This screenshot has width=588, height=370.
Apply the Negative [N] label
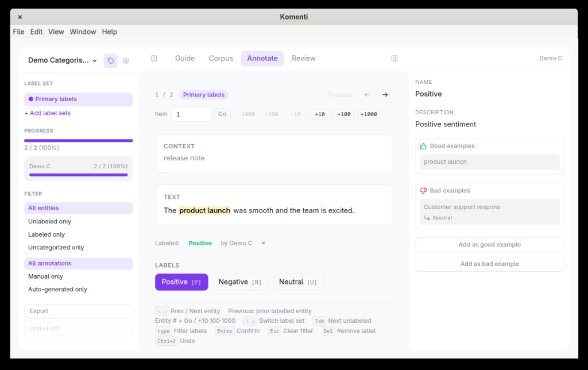pyautogui.click(x=240, y=282)
